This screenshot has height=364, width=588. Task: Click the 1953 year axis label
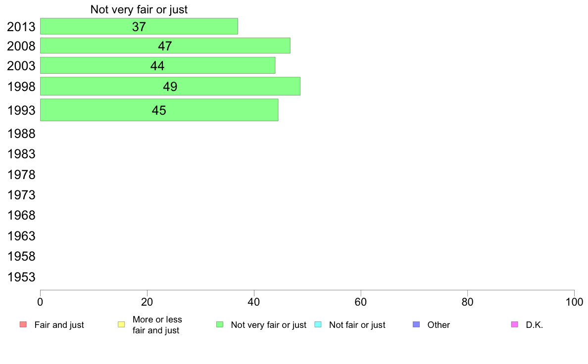[21, 277]
